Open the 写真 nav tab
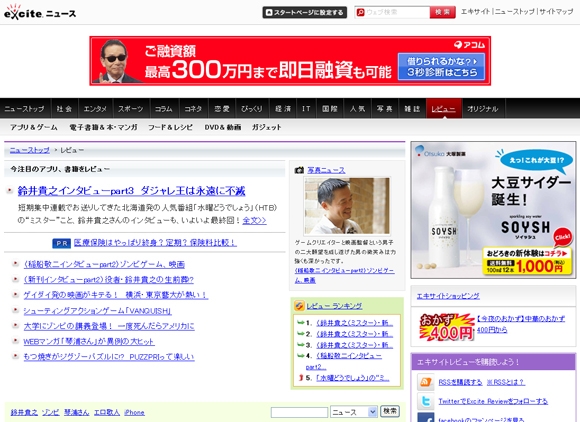The height and width of the screenshot is (422, 580). click(x=385, y=109)
